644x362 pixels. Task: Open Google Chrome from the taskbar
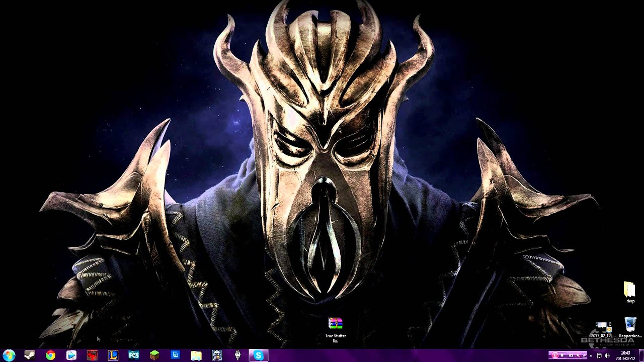[x=50, y=355]
